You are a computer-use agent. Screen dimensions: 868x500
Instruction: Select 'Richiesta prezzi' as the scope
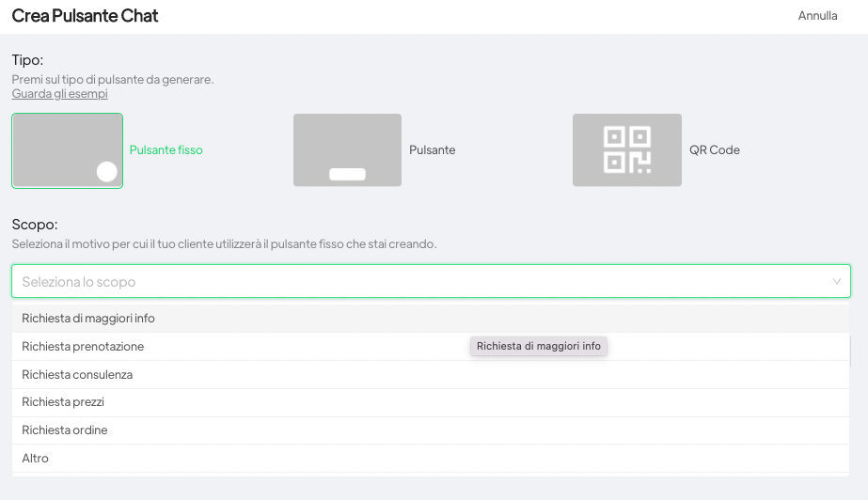63,402
